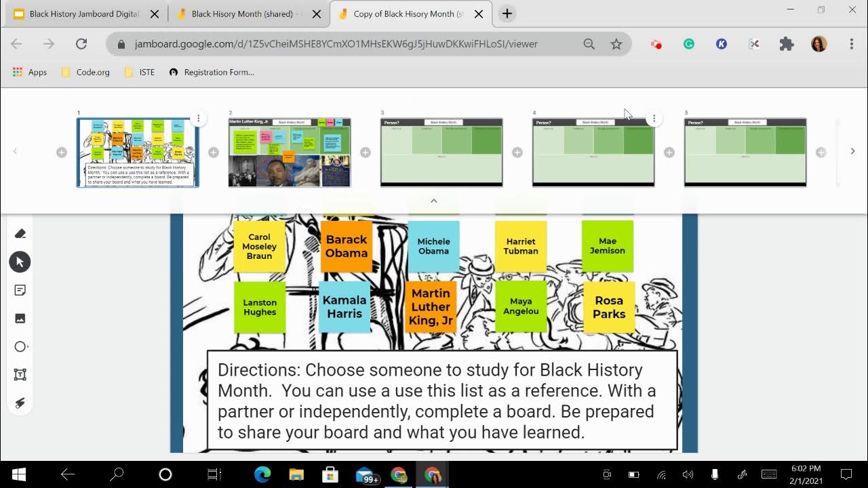
Task: Open frame 4 blank Person thumbnail
Action: (593, 152)
